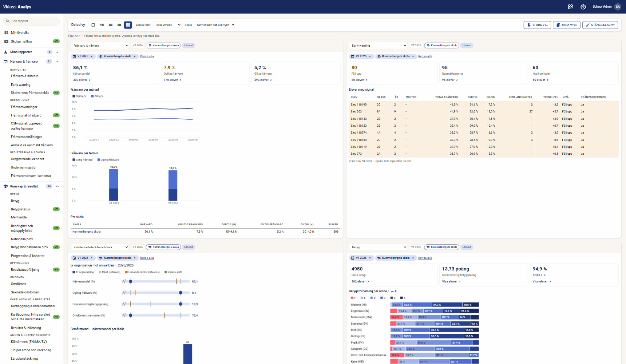
Task: Open the Betyg report selector
Action: [379, 247]
